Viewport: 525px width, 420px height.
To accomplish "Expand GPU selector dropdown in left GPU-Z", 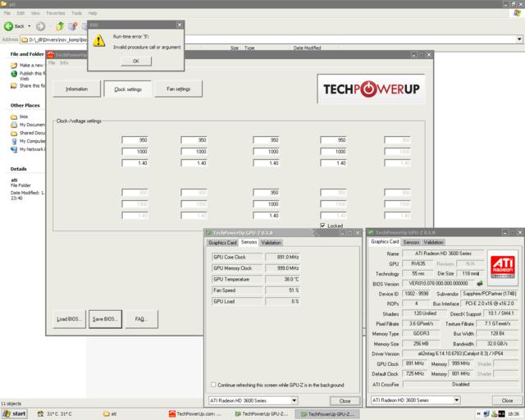I will tap(294, 400).
